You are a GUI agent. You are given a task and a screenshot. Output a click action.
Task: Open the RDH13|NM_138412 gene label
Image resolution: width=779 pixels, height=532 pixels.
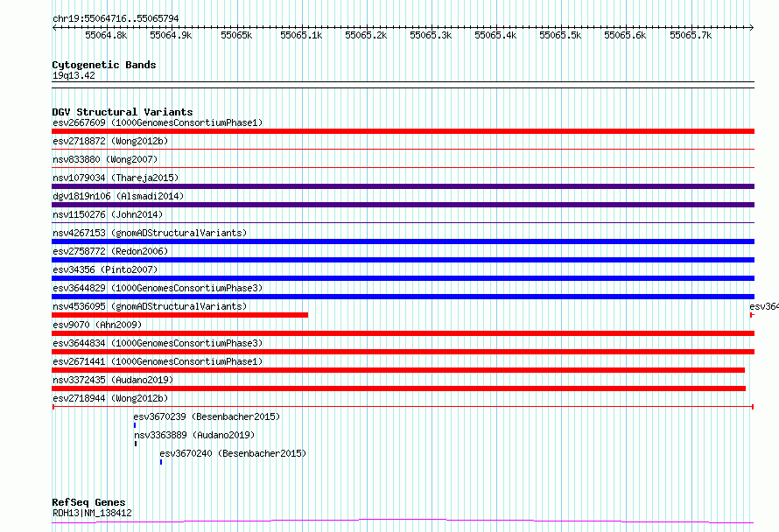click(92, 513)
